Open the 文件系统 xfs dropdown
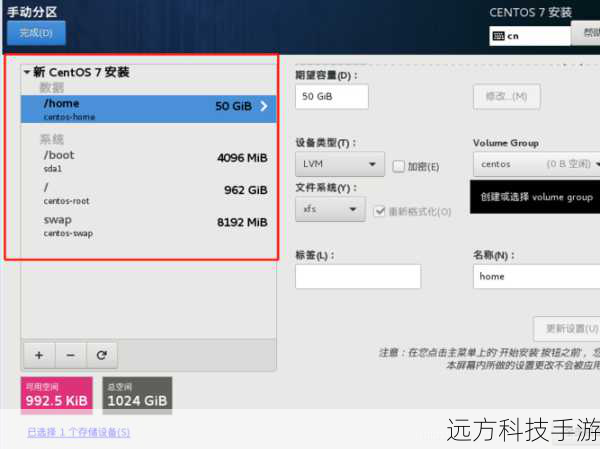The width and height of the screenshot is (600, 449). (x=330, y=209)
